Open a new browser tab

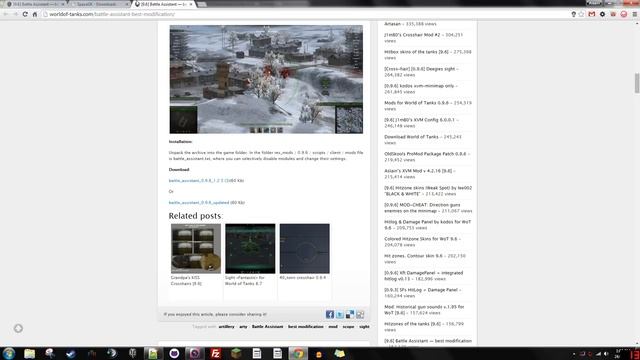(202, 4)
